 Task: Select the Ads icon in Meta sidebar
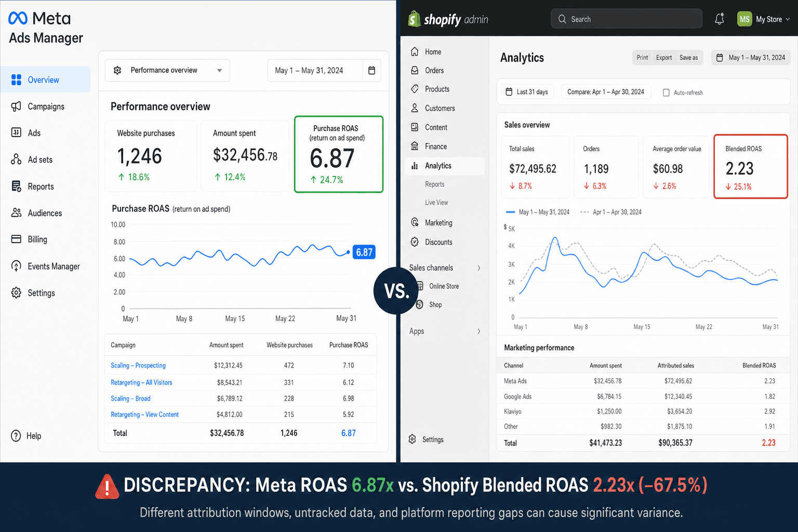[16, 132]
